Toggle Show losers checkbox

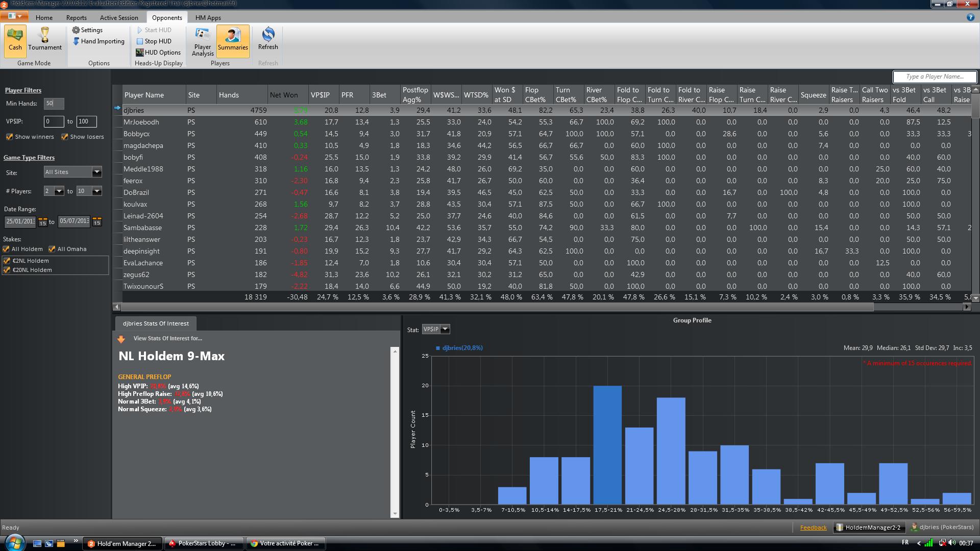coord(65,137)
